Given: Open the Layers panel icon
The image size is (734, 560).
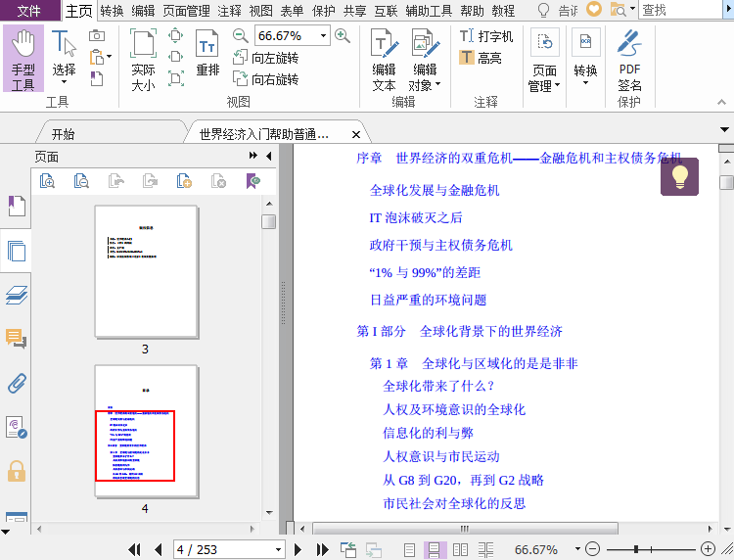Looking at the screenshot, I should click(17, 296).
